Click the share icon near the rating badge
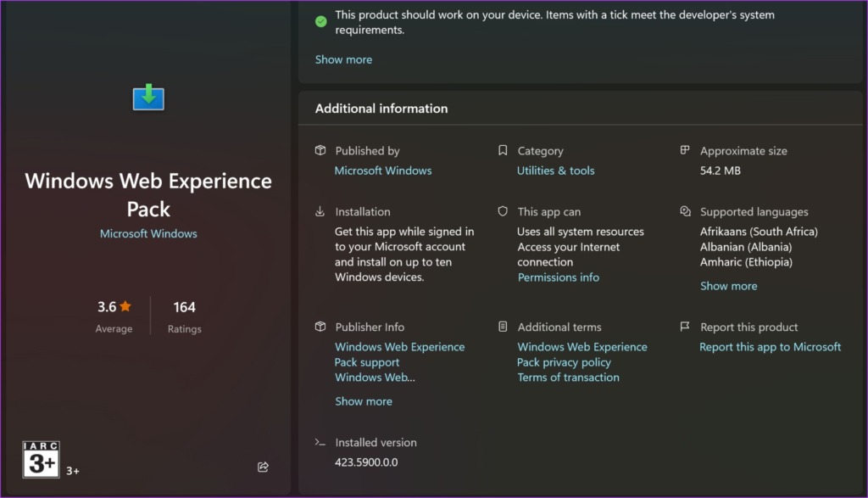The height and width of the screenshot is (498, 868). click(263, 467)
